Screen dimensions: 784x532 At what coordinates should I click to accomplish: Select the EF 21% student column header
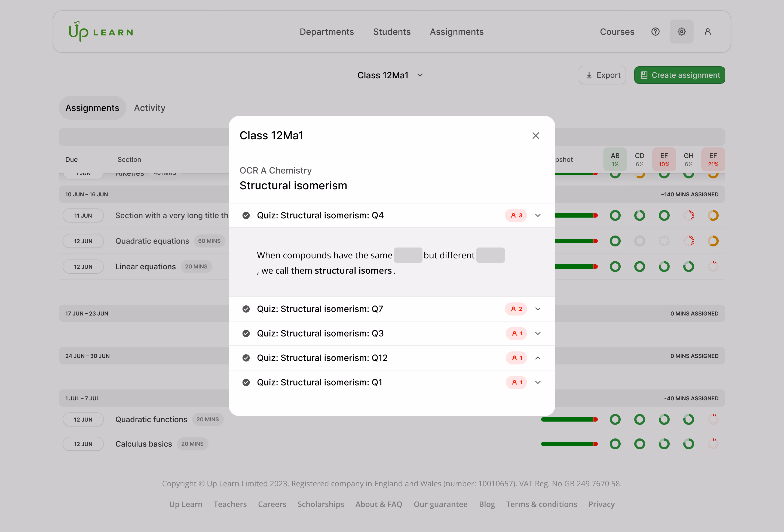click(713, 159)
